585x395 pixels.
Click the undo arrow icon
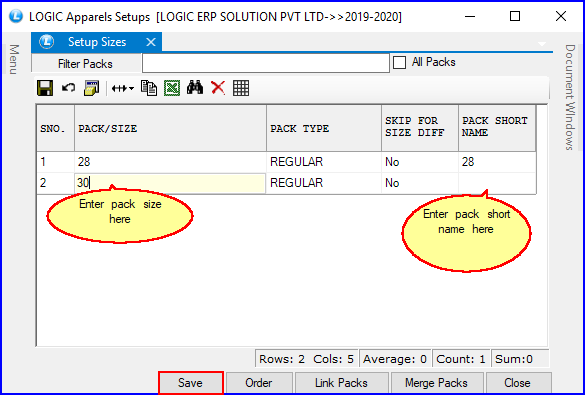coord(68,88)
